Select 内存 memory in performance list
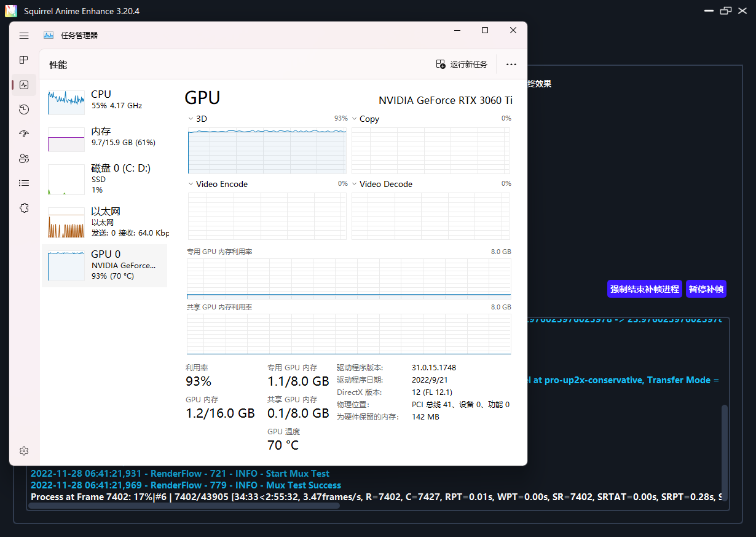Screen dimensions: 756x537 [x=104, y=137]
